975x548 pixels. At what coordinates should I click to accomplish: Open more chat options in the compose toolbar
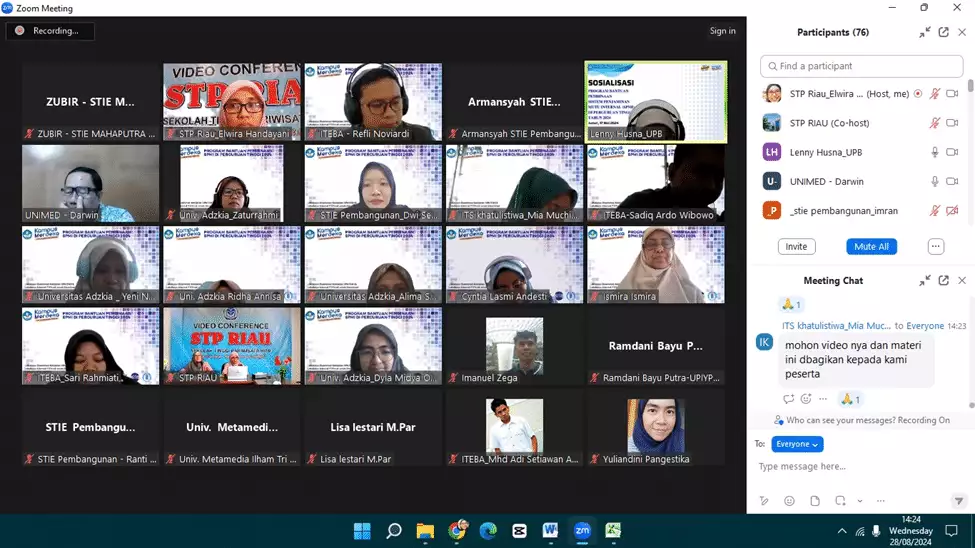(x=880, y=501)
